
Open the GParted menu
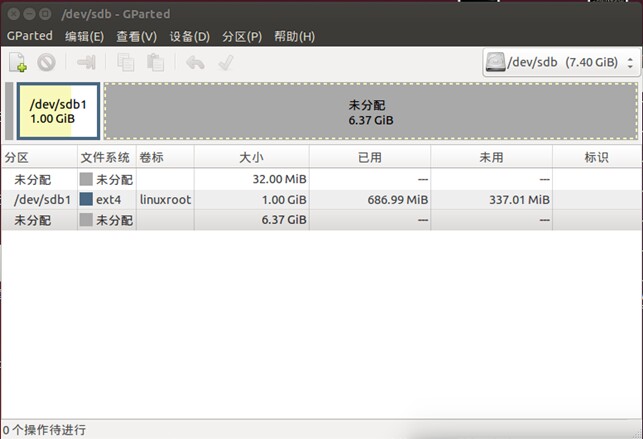click(x=29, y=36)
